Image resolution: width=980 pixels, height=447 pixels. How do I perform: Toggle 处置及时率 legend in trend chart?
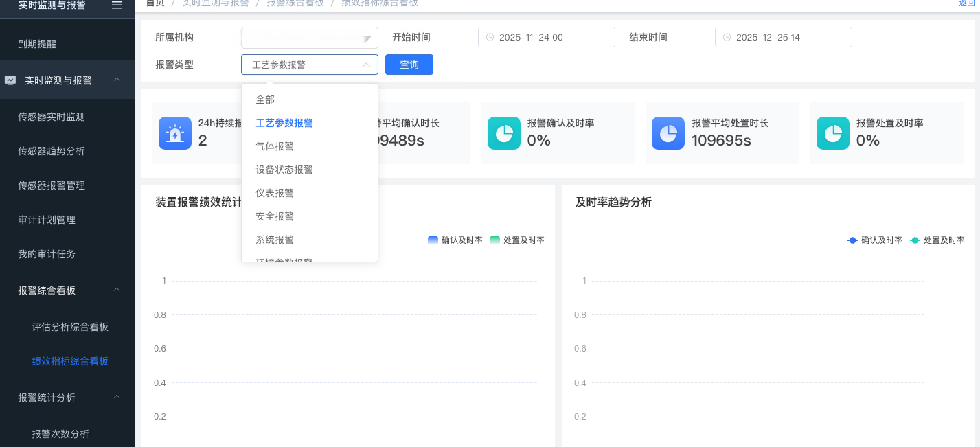click(937, 240)
